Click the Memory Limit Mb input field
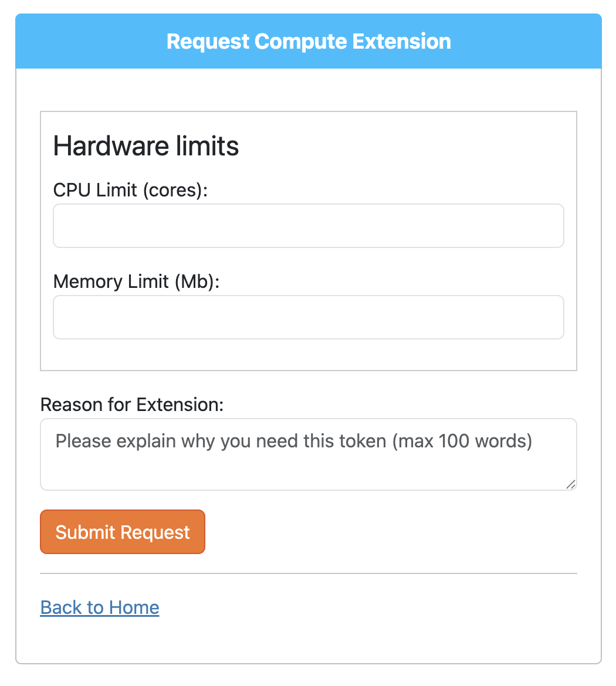 tap(308, 317)
